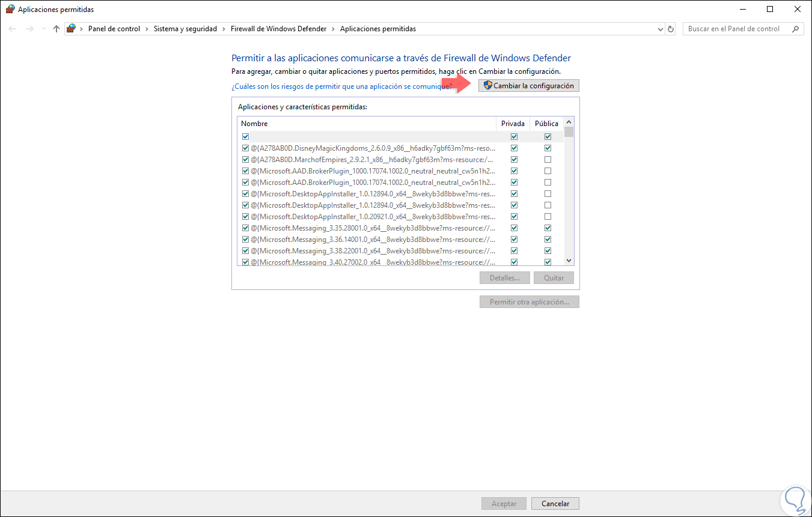The image size is (812, 517).
Task: Go to Firewall de Windows Defender breadcrumb
Action: [x=279, y=29]
